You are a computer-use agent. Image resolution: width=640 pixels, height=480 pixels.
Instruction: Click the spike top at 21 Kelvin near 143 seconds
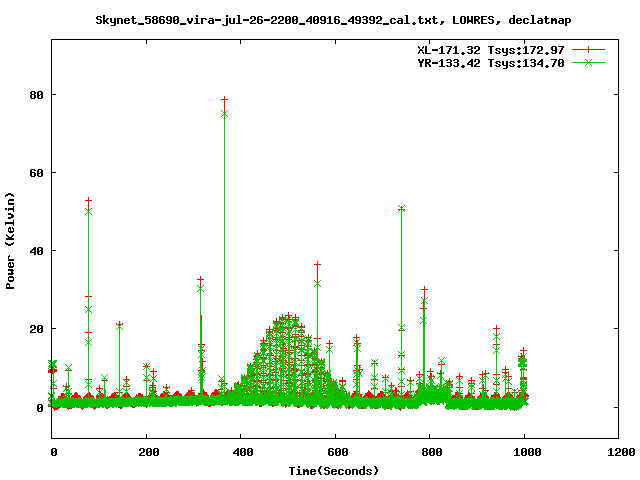click(119, 325)
